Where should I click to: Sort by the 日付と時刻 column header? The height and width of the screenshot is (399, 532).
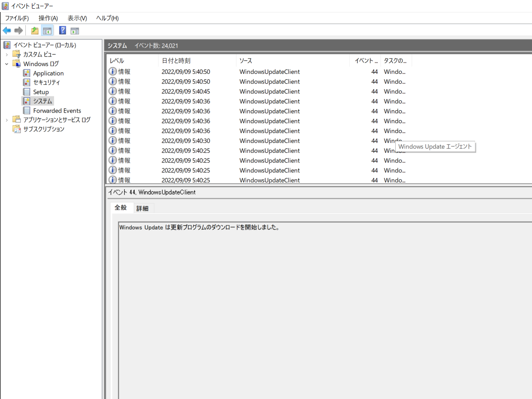[x=197, y=61]
